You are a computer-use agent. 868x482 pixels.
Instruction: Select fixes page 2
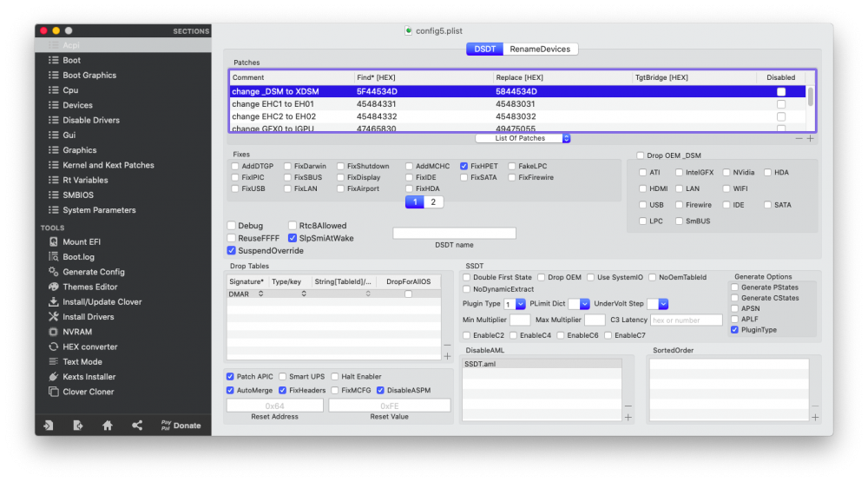coord(433,201)
